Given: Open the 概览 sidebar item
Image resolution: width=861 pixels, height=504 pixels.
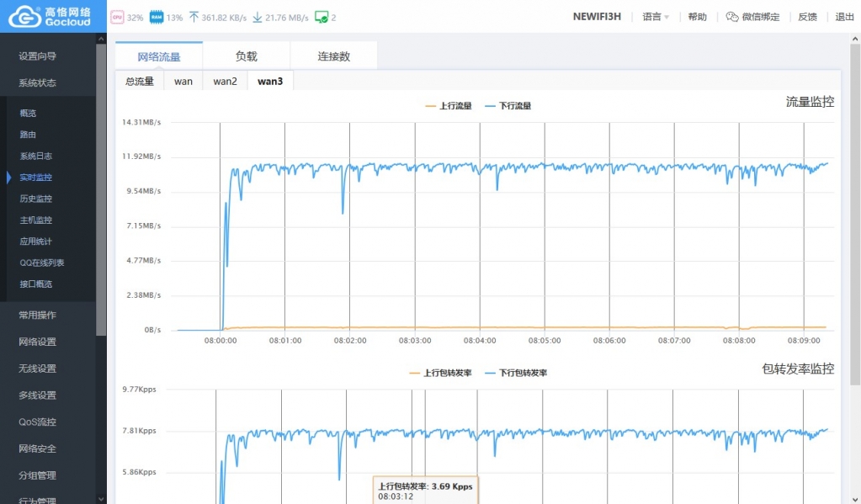Looking at the screenshot, I should (x=28, y=113).
